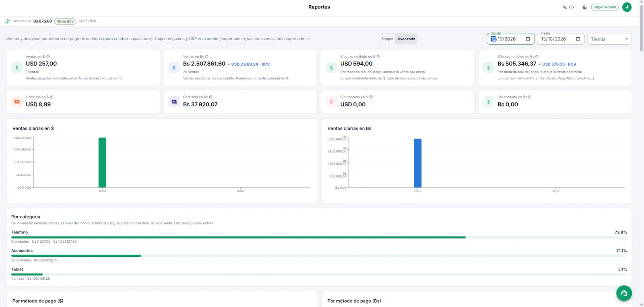Open the help icon for IVA cobrado en Bs
The height and width of the screenshot is (307, 644).
(530, 97)
